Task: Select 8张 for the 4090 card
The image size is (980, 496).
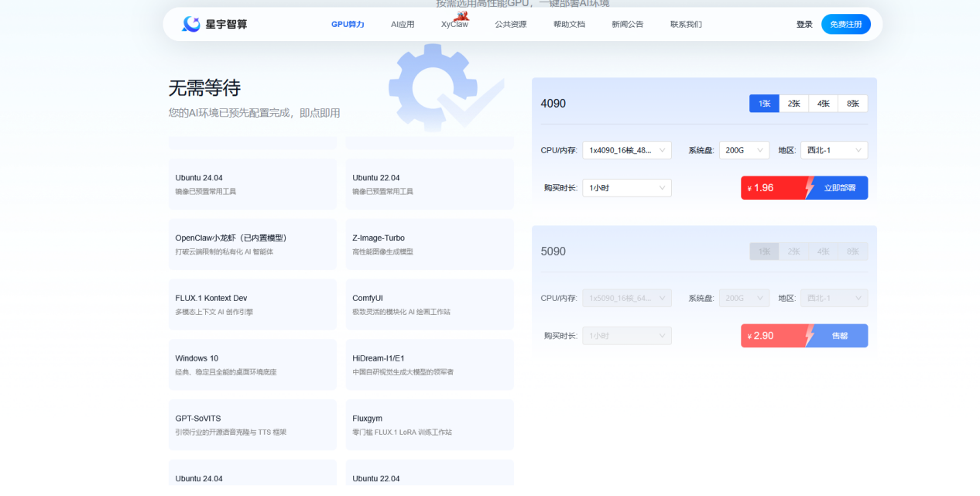Action: click(x=853, y=104)
